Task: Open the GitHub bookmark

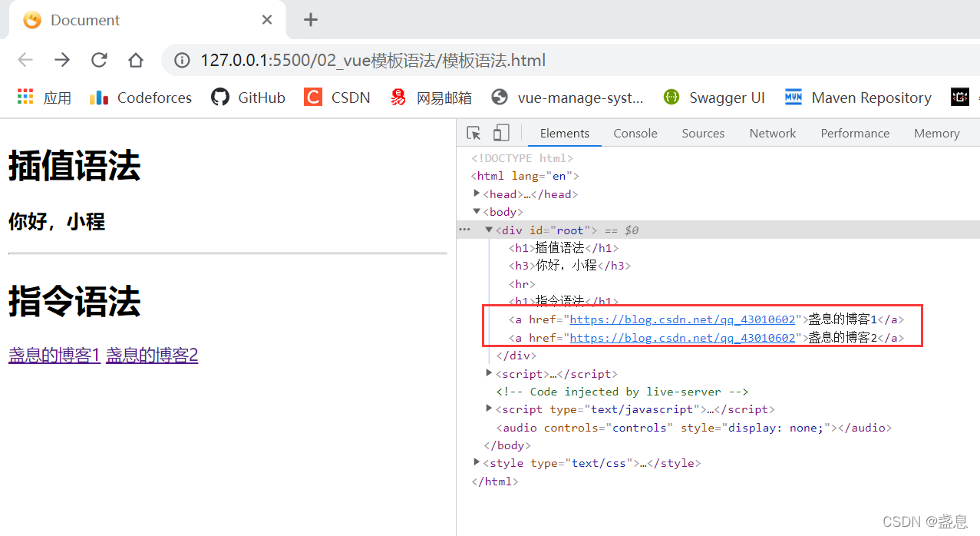Action: pyautogui.click(x=249, y=98)
